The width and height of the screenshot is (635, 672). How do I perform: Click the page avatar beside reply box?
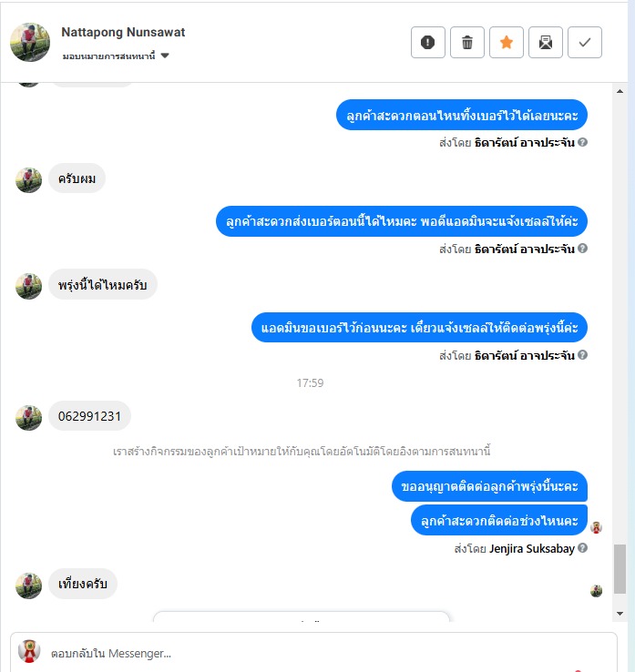click(x=29, y=651)
